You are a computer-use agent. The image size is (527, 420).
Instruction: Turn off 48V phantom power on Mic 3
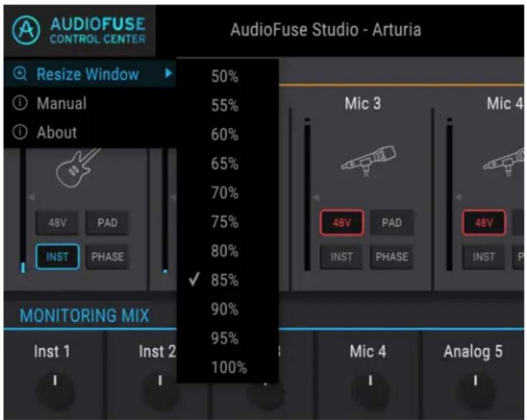pyautogui.click(x=342, y=223)
